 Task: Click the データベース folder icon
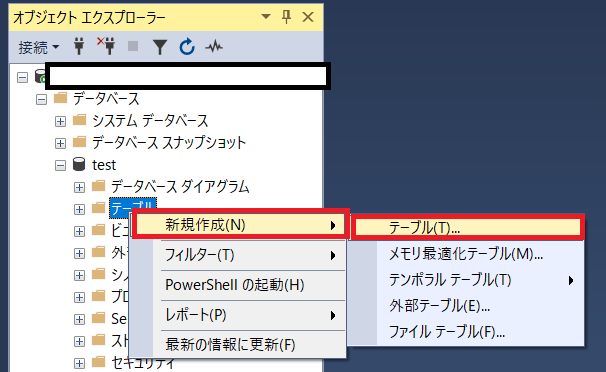(61, 98)
